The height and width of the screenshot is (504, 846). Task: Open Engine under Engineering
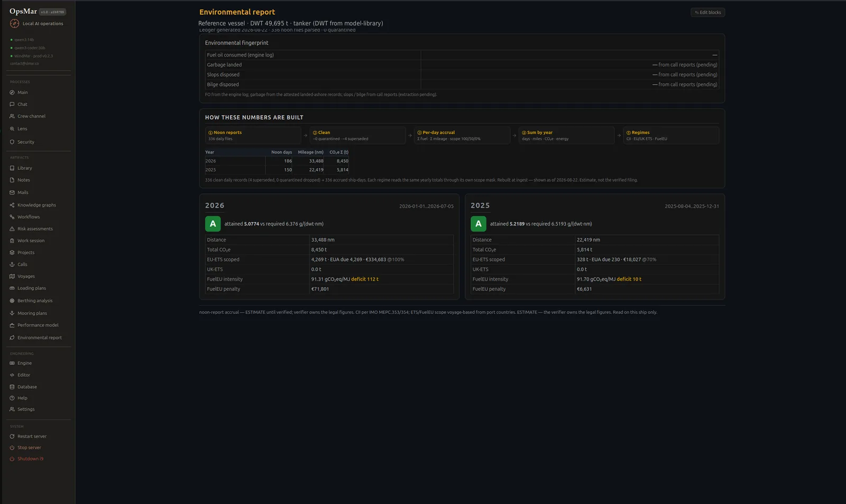click(24, 363)
